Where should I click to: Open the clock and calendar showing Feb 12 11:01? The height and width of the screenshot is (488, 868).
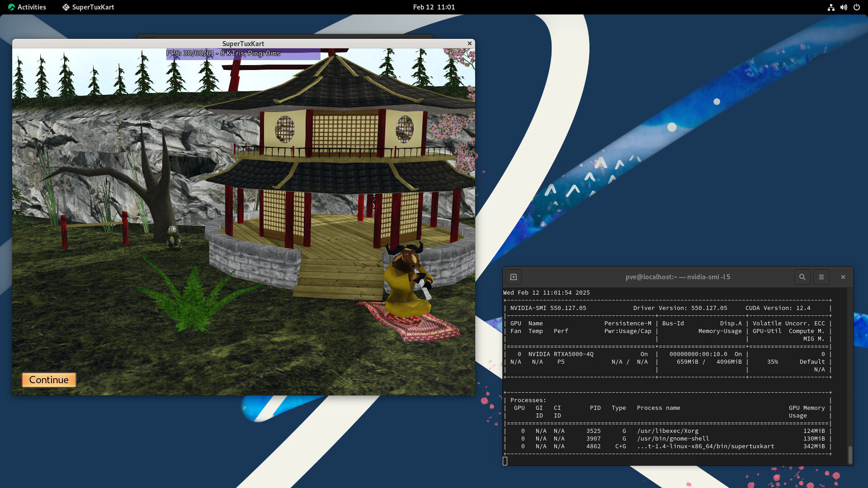click(434, 7)
